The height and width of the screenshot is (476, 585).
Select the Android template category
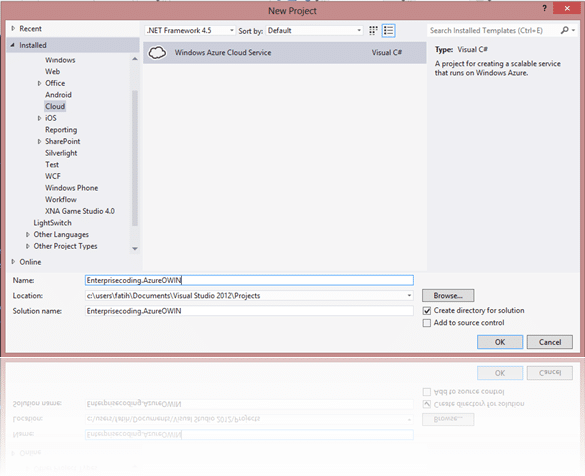point(58,95)
